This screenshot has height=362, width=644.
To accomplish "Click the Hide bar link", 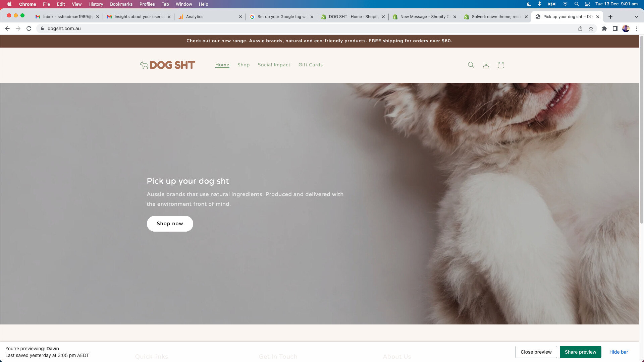I will [x=619, y=352].
